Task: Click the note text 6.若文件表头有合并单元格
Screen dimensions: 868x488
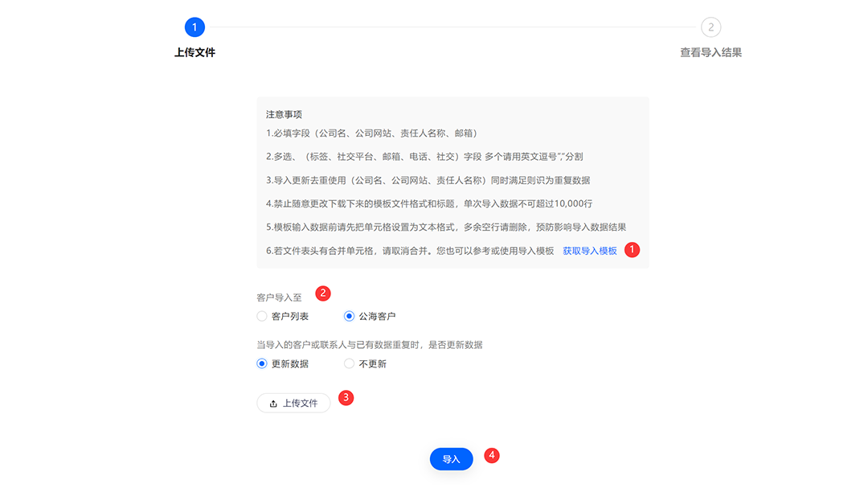Action: tap(410, 251)
